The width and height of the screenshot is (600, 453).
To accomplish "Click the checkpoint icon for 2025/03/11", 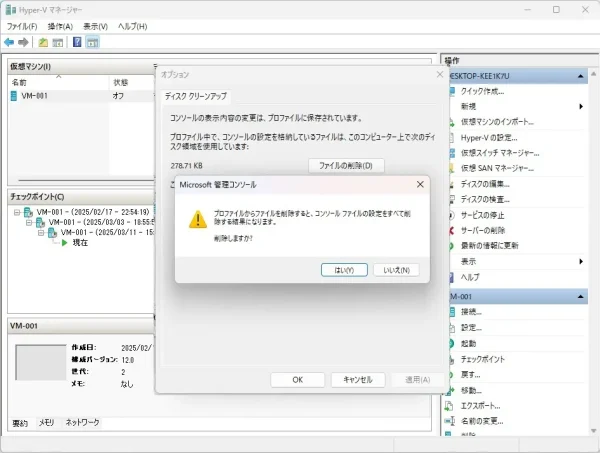I will click(52, 233).
